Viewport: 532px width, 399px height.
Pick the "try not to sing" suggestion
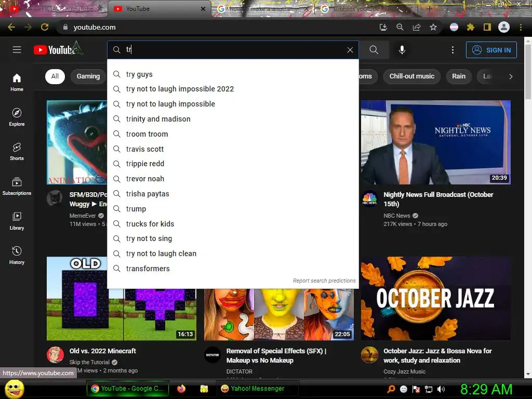(x=233, y=238)
